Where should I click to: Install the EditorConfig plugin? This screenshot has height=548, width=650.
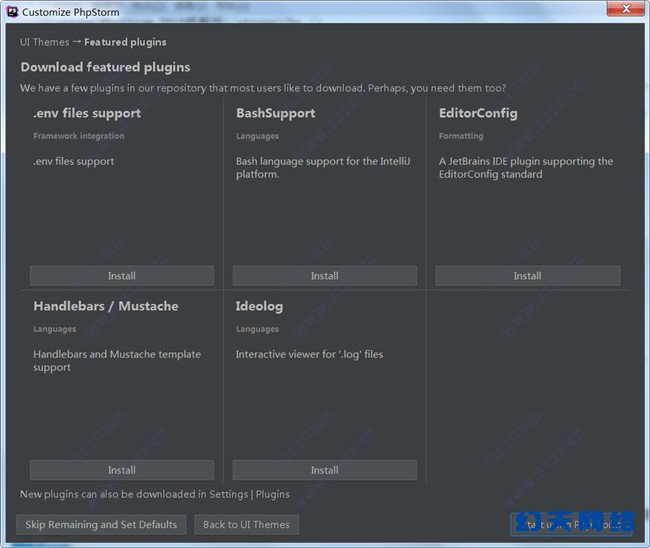[528, 276]
